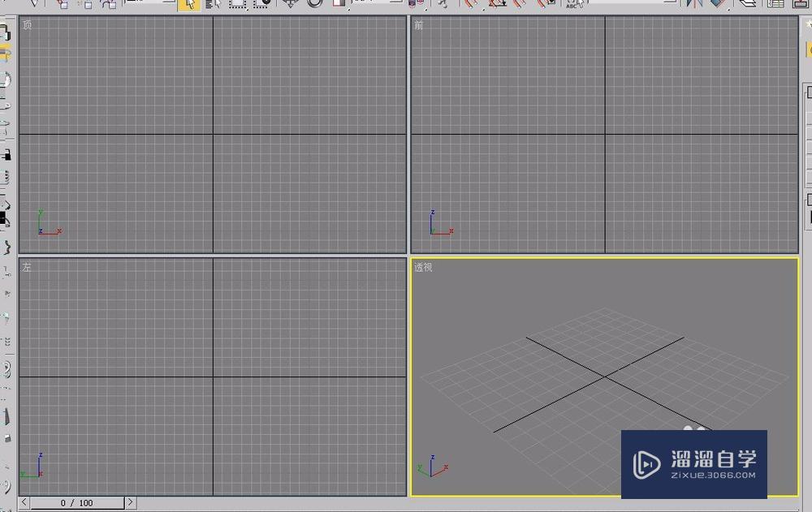Click the next frame arrow button
This screenshot has width=812, height=512.
(x=131, y=503)
